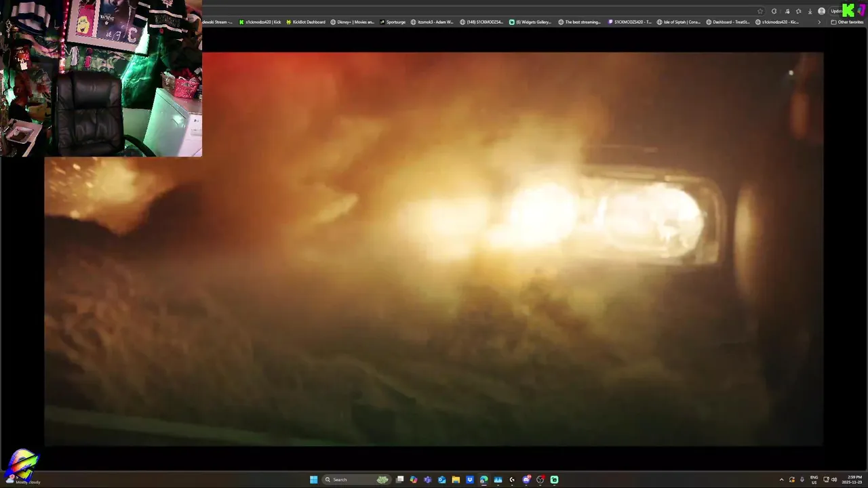Open the Dashboard - TreatSt bookmark

point(728,22)
